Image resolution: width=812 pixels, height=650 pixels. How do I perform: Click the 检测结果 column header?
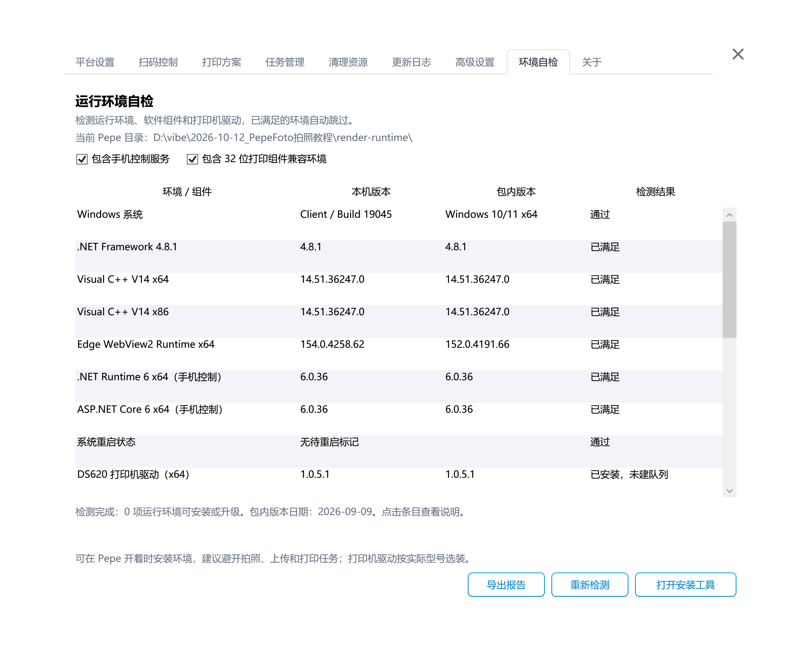click(x=656, y=192)
